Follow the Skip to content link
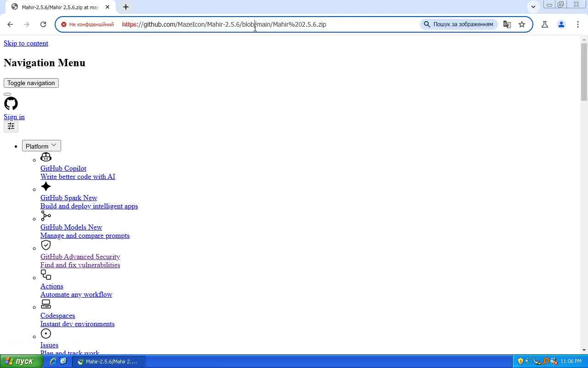The image size is (588, 368). 26,43
